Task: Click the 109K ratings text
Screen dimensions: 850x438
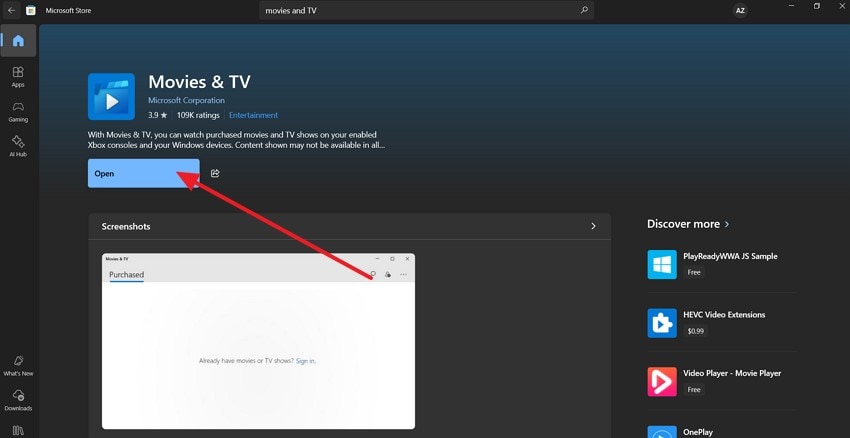Action: tap(198, 115)
